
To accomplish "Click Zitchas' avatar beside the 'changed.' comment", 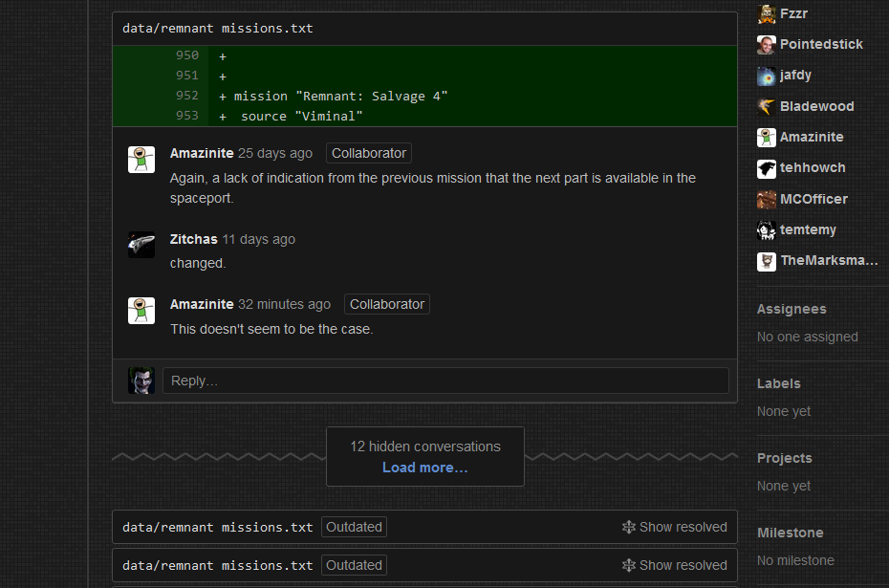I will click(141, 245).
